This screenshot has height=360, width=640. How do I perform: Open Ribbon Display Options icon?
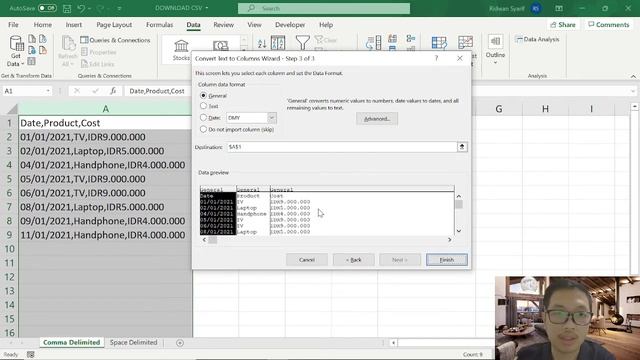tap(559, 8)
